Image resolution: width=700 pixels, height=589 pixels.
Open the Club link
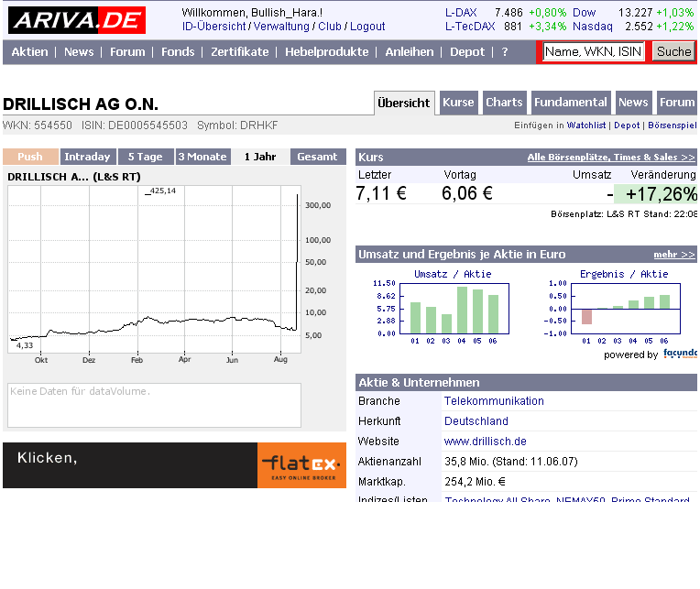pyautogui.click(x=330, y=27)
